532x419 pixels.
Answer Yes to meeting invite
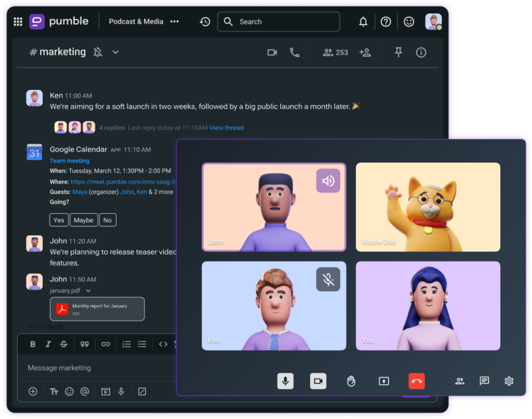pyautogui.click(x=59, y=220)
